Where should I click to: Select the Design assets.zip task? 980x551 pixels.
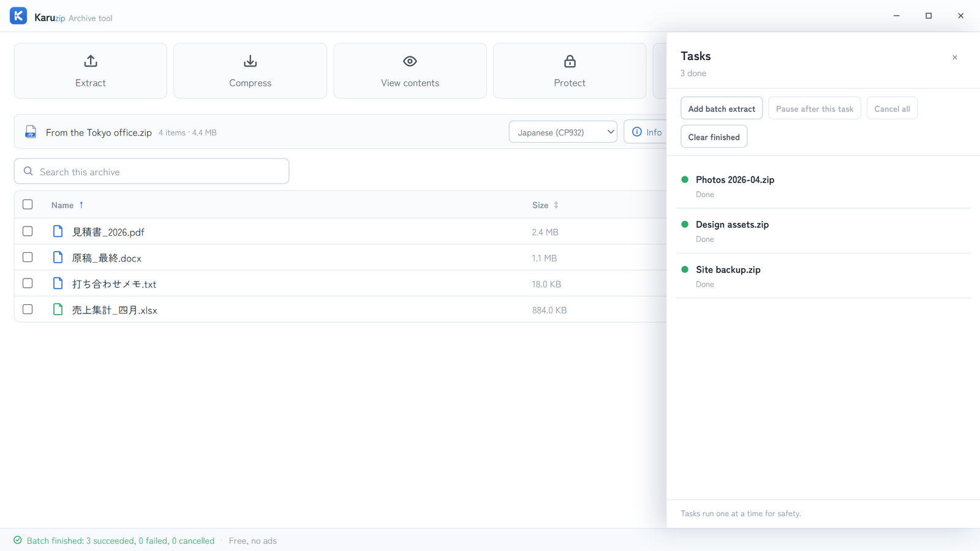click(x=823, y=231)
